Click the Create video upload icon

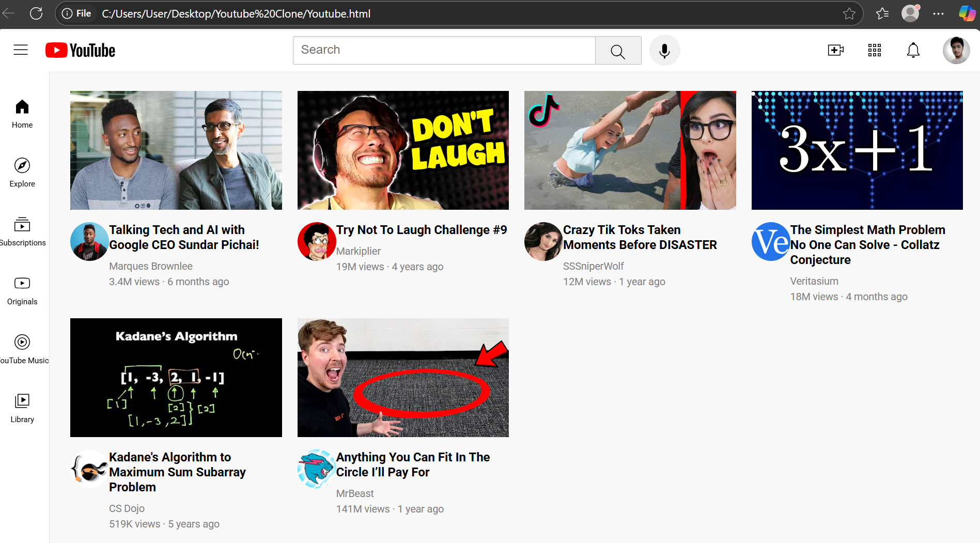(x=835, y=50)
